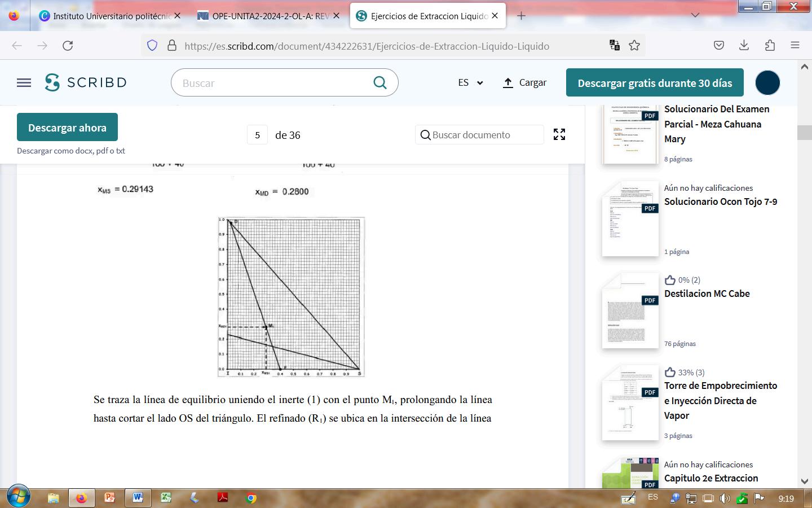Click the Cargar upload button

[524, 82]
